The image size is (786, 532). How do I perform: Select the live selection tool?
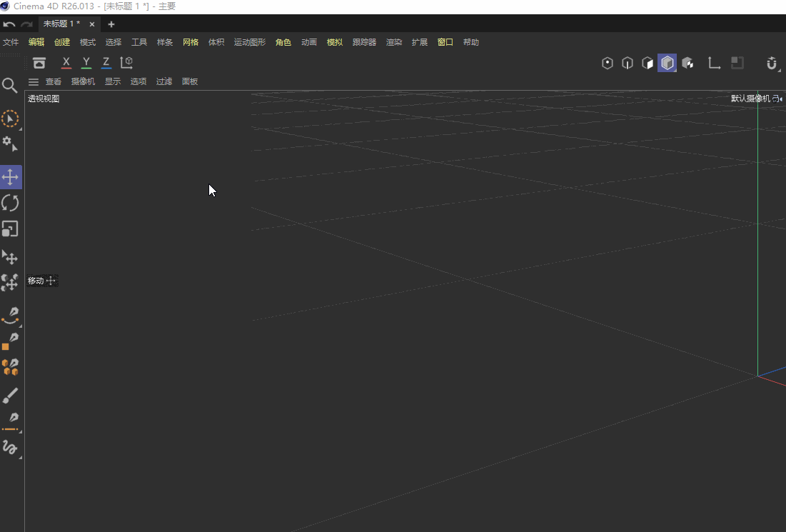click(x=10, y=119)
